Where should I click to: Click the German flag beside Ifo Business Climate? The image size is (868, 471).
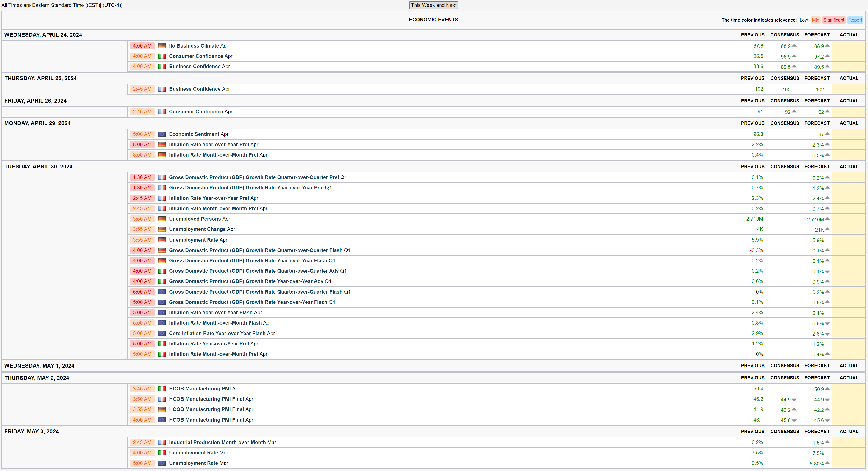(x=162, y=46)
